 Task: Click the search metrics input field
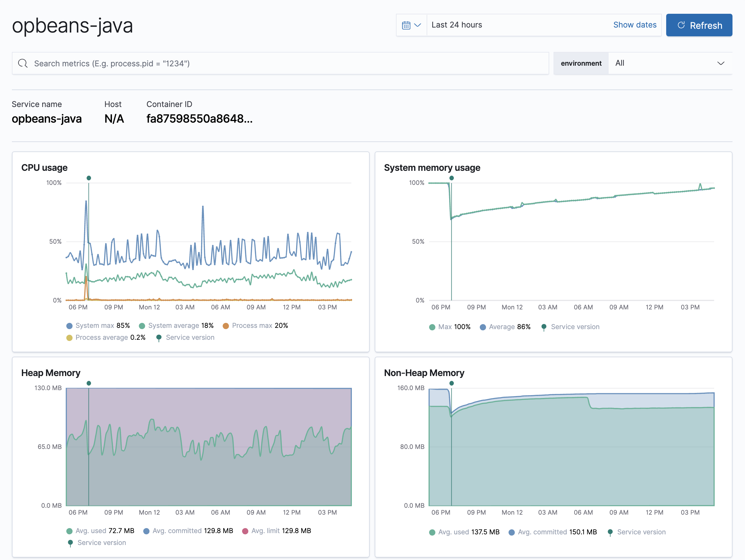(282, 64)
